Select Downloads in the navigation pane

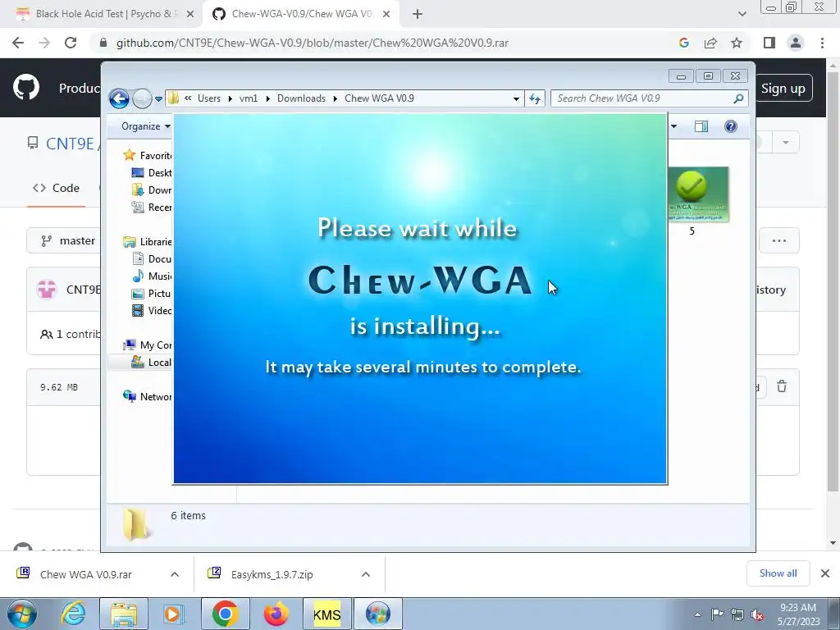[152, 189]
